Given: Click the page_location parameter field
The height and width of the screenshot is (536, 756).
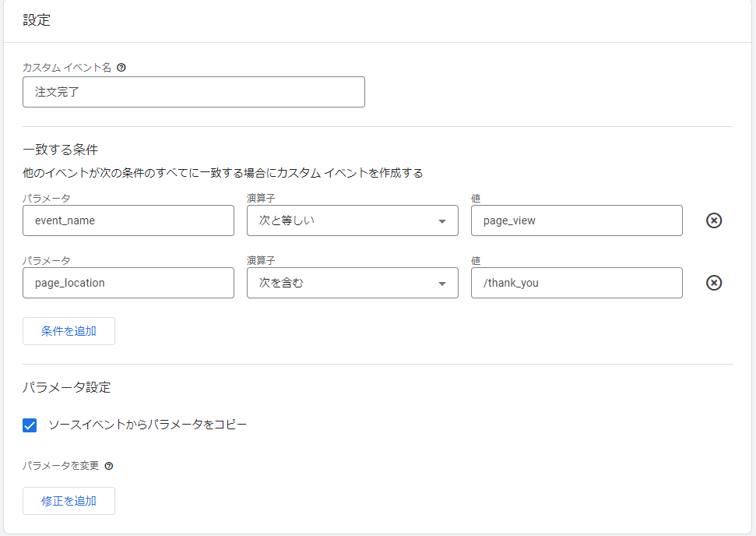Looking at the screenshot, I should click(x=128, y=283).
